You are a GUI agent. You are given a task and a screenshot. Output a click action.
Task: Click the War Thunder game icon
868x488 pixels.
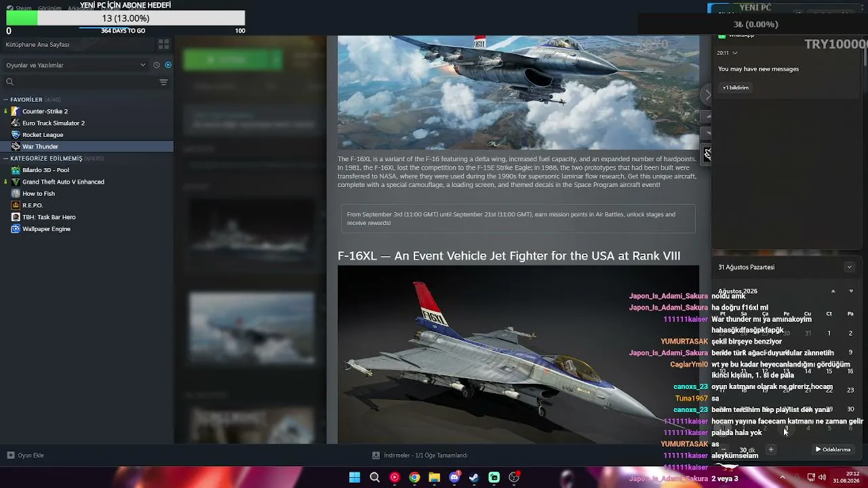(16, 146)
